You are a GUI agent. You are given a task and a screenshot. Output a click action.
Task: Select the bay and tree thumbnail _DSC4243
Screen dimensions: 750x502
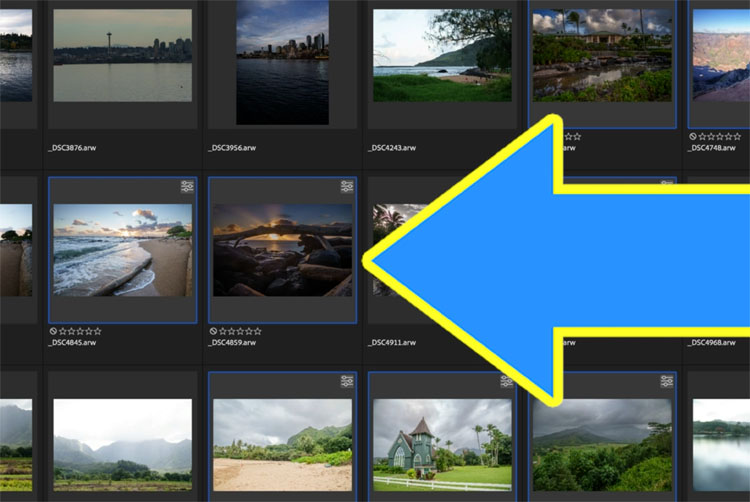(442, 55)
